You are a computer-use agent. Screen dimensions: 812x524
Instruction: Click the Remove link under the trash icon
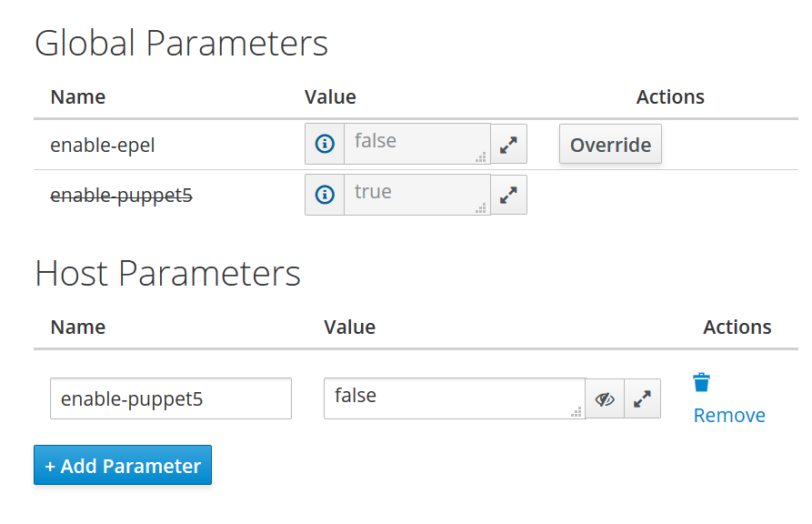click(x=729, y=416)
